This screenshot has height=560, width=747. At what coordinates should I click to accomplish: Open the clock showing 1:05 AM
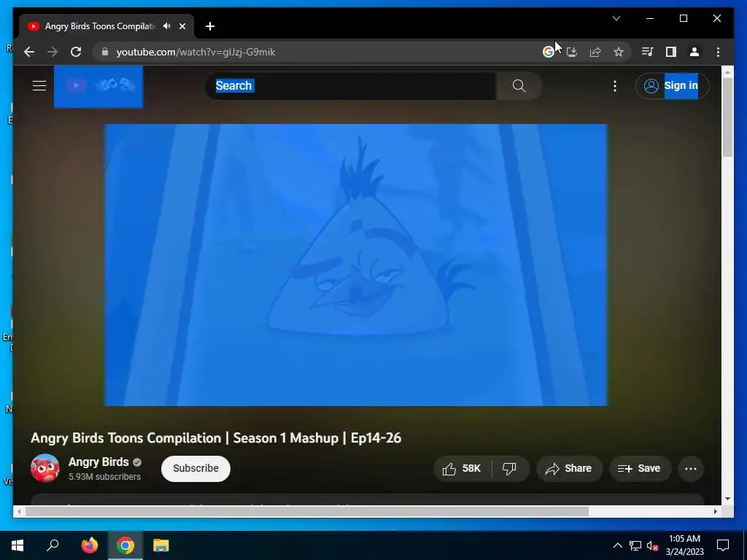click(x=684, y=545)
